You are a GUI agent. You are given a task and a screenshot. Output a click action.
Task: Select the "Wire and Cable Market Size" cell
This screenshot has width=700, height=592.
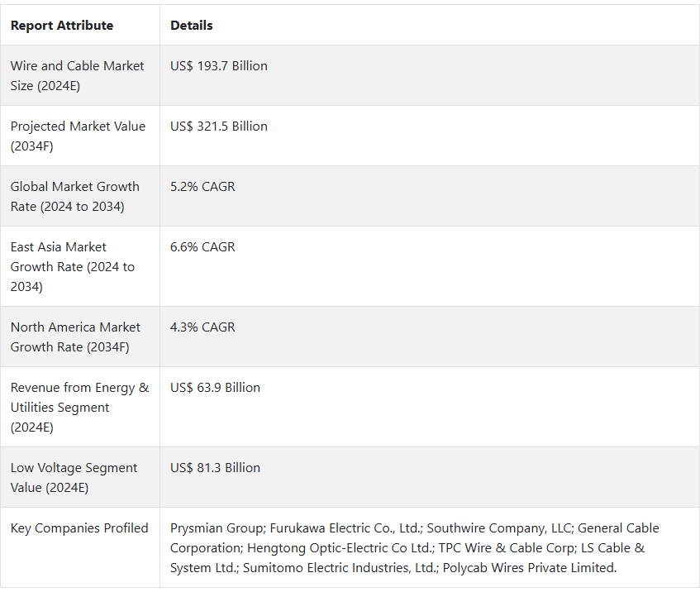[77, 75]
